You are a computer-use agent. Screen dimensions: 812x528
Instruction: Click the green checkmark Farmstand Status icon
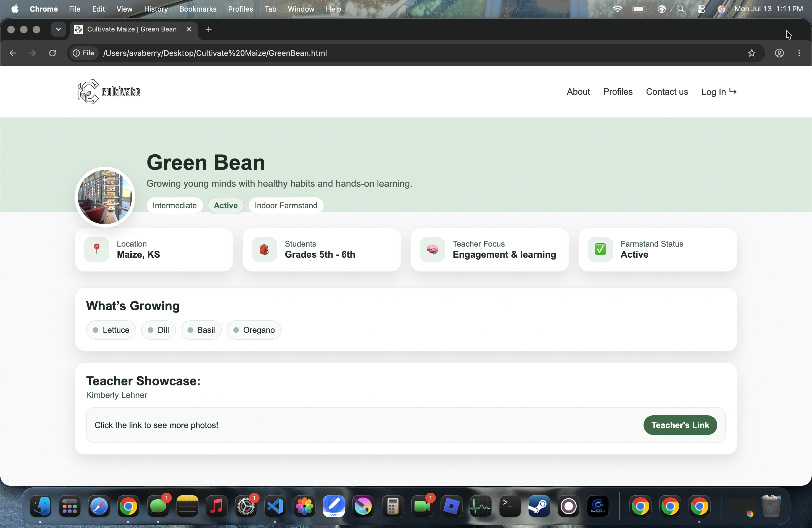tap(600, 249)
